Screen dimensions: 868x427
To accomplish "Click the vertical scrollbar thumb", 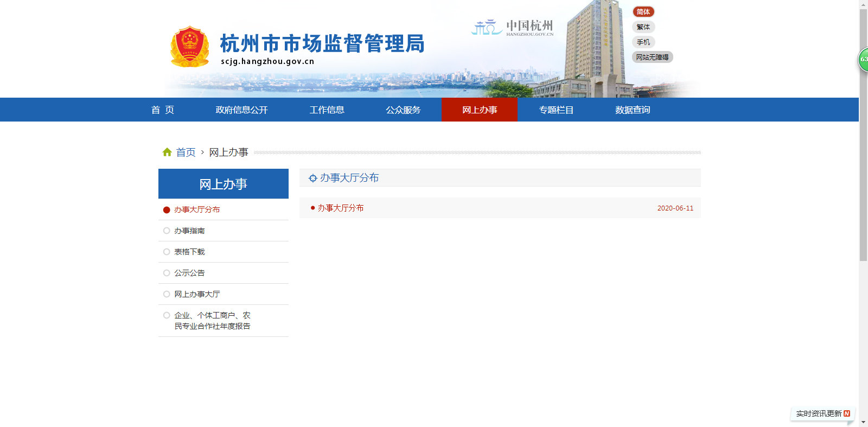I will tap(863, 135).
